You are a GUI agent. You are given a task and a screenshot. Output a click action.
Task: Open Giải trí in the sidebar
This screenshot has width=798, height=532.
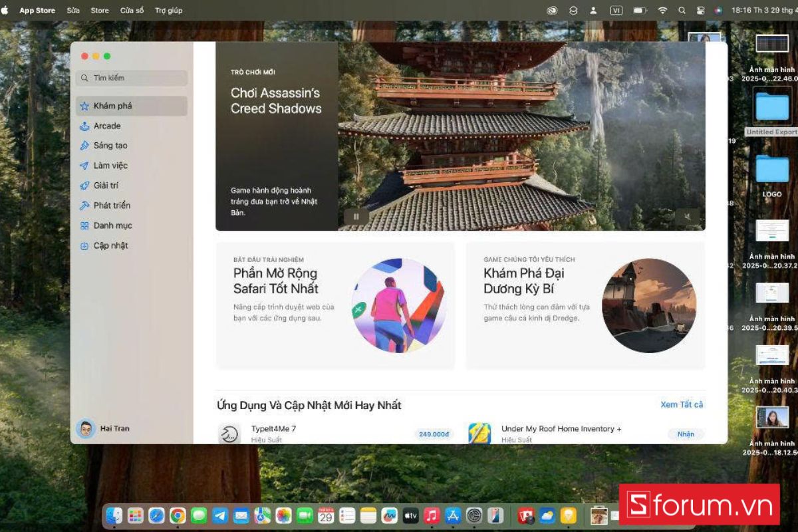click(132, 186)
